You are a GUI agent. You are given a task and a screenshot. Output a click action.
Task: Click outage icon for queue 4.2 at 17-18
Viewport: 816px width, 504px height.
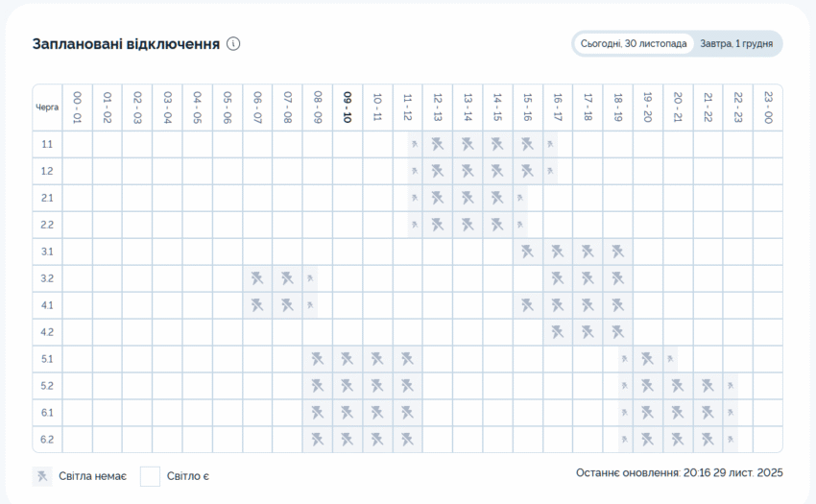(588, 332)
